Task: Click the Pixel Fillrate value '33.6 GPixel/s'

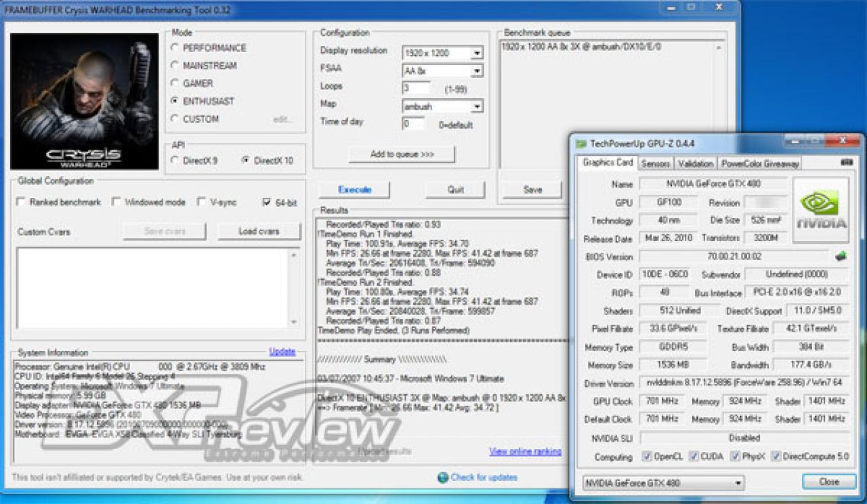Action: click(x=673, y=329)
